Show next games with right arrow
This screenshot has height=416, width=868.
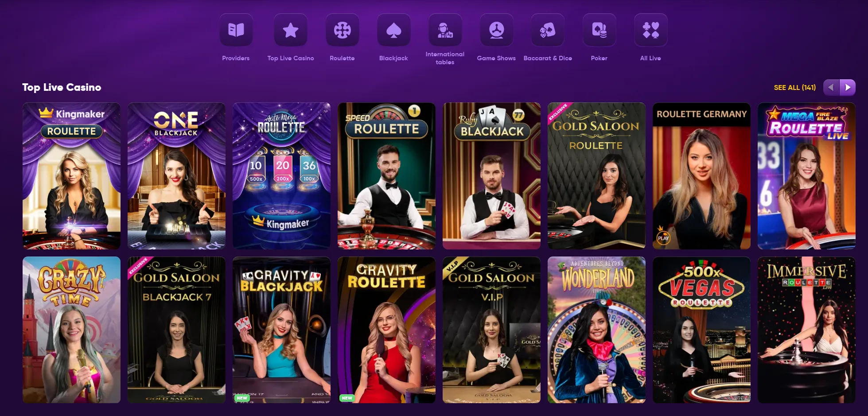(848, 87)
